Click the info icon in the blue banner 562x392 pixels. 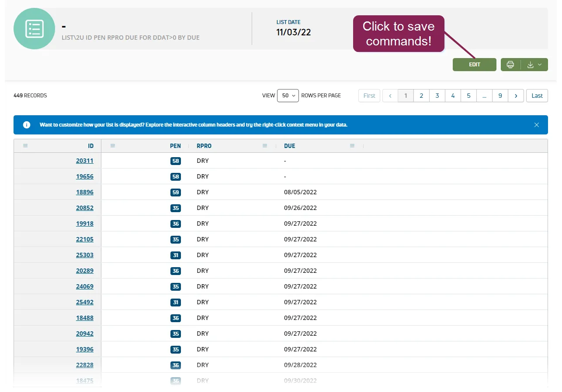point(27,125)
